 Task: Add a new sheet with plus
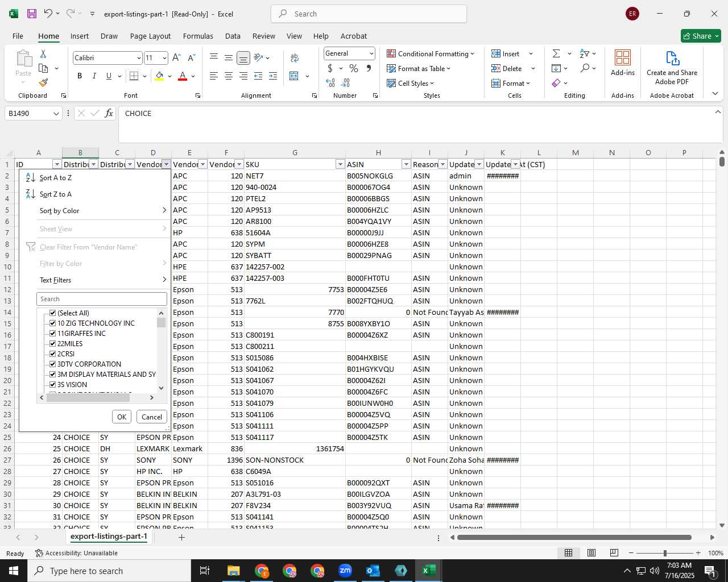[x=181, y=537]
